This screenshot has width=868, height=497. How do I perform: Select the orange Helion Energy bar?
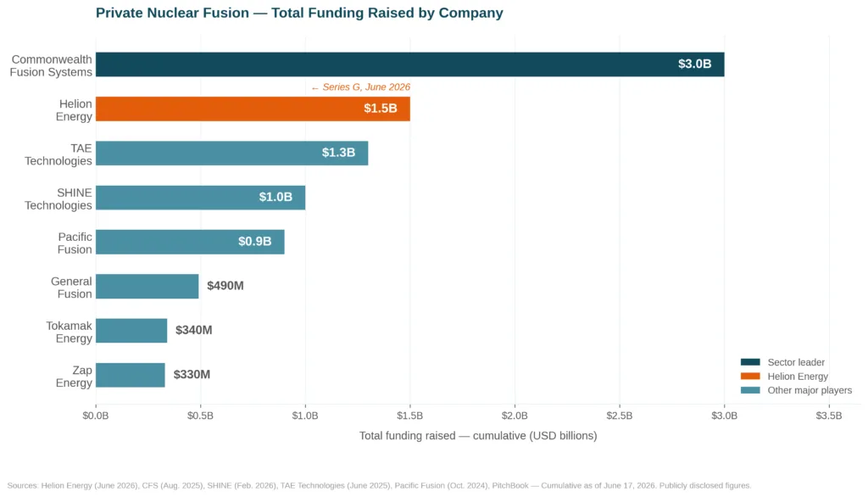click(253, 109)
